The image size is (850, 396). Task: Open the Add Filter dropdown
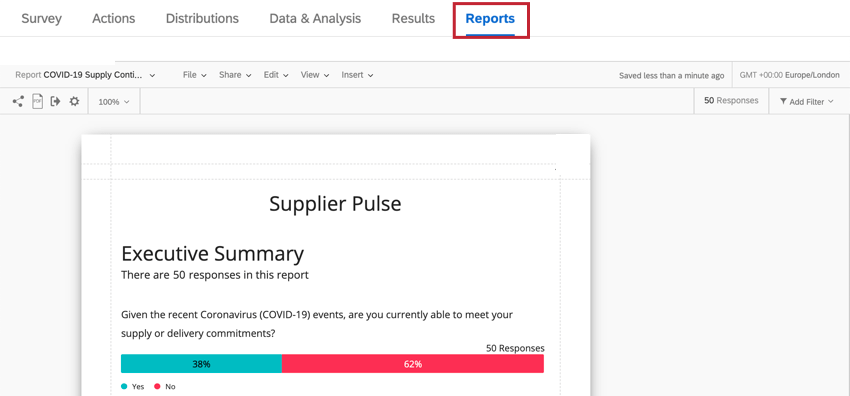(806, 101)
